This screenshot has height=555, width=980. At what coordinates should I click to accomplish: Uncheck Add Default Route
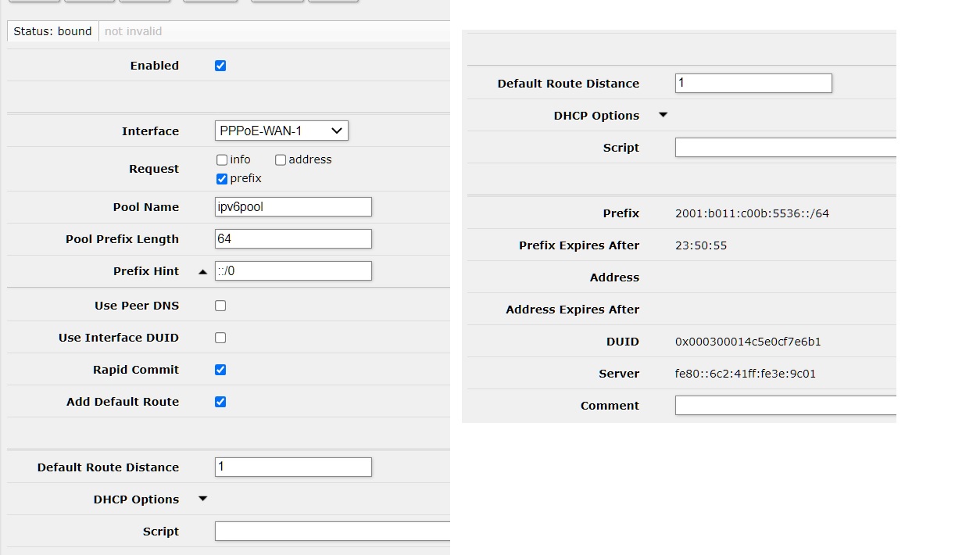point(220,401)
